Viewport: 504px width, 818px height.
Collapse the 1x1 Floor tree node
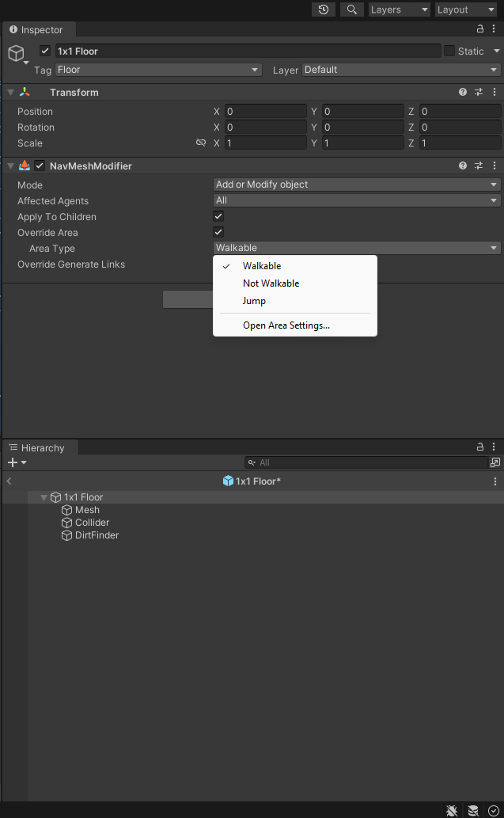tap(44, 497)
